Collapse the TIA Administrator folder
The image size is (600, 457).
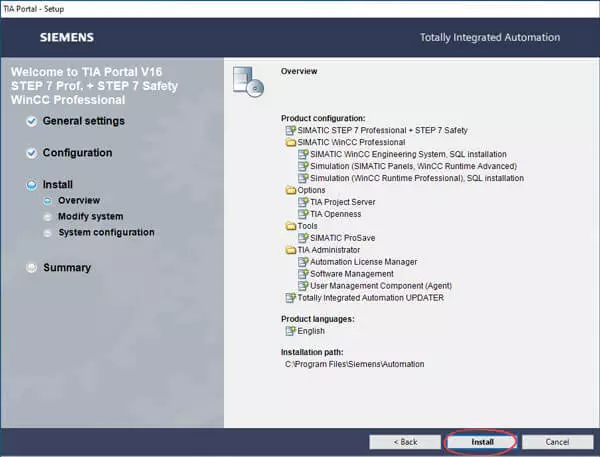click(290, 250)
